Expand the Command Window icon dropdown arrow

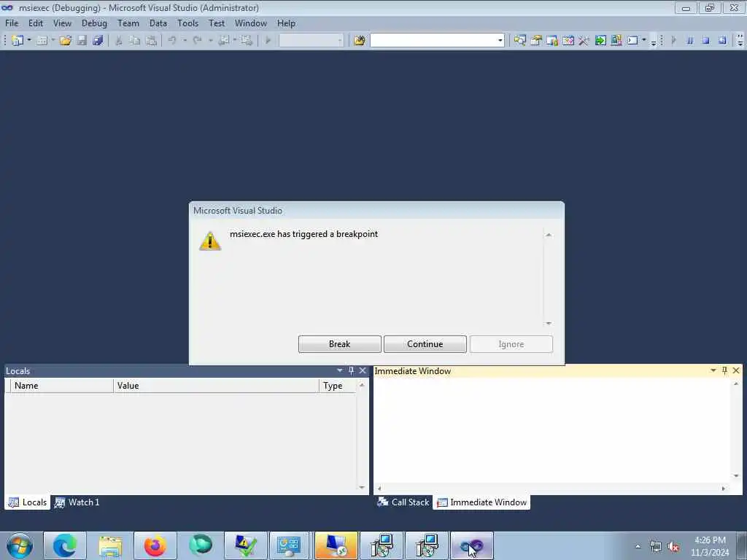coord(644,41)
